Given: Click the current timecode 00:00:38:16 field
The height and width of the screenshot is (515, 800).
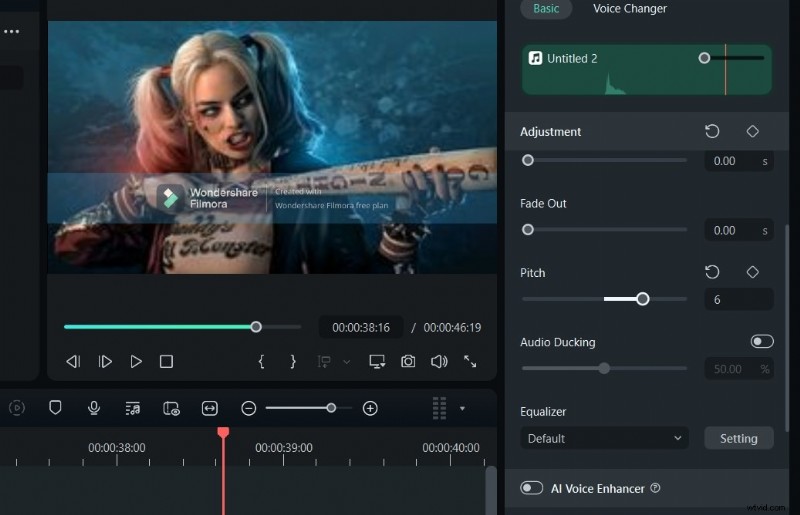Looking at the screenshot, I should click(x=361, y=327).
